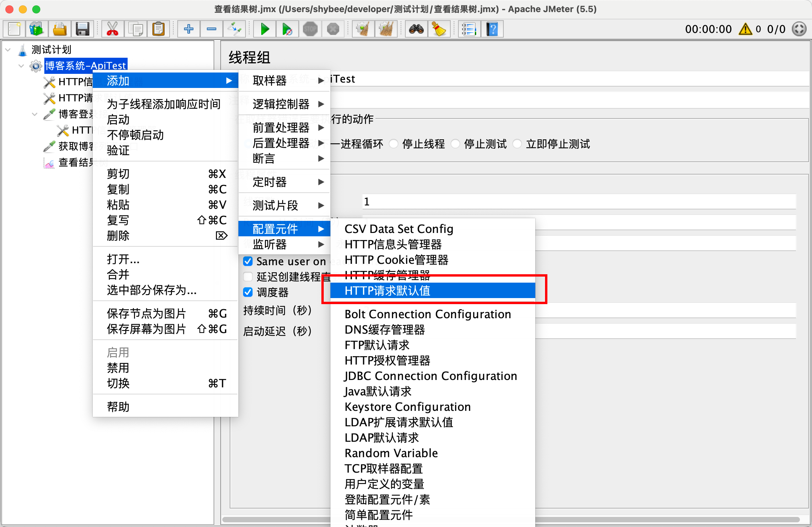This screenshot has height=527, width=812.
Task: Click the New test plan toolbar icon
Action: click(14, 29)
